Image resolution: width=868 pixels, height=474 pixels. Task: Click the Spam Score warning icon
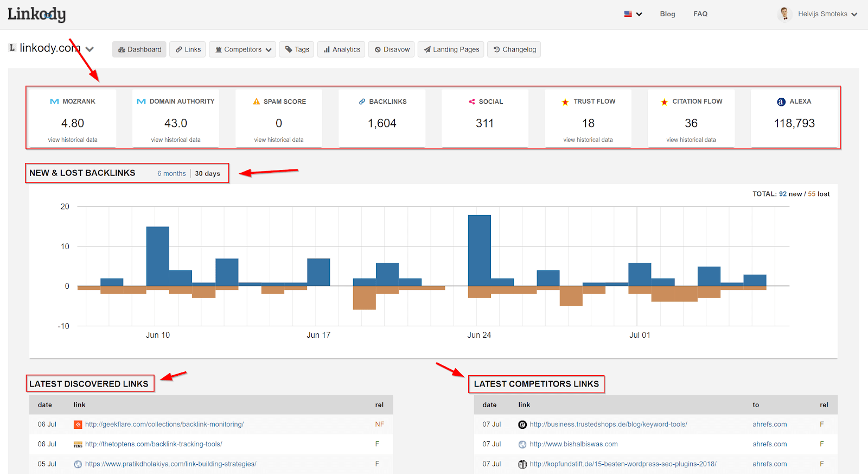pyautogui.click(x=257, y=102)
